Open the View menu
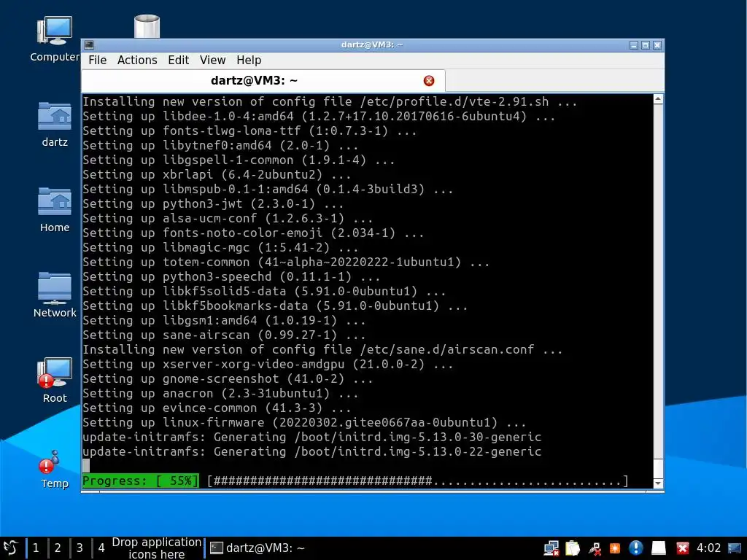This screenshot has width=747, height=560. pyautogui.click(x=212, y=60)
